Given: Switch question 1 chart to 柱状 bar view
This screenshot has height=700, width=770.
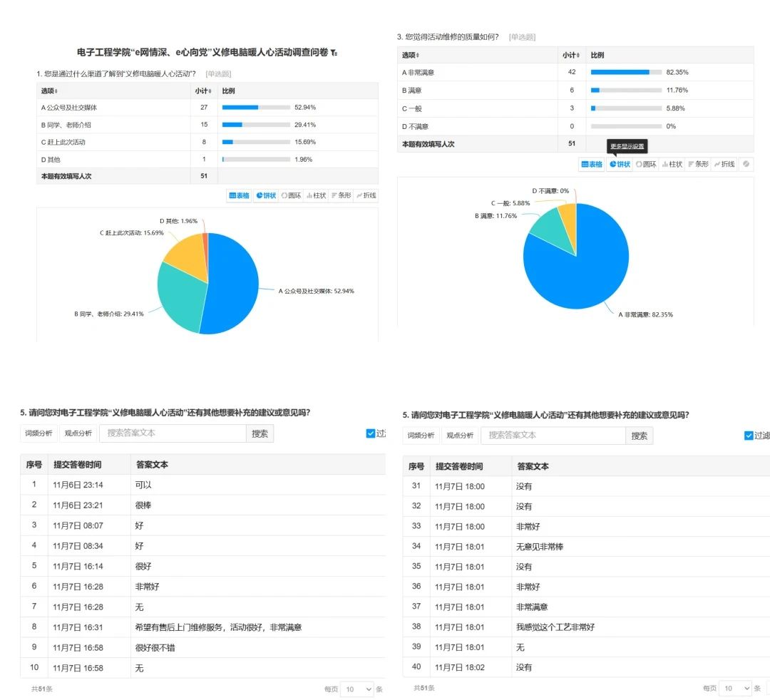Looking at the screenshot, I should (x=316, y=195).
